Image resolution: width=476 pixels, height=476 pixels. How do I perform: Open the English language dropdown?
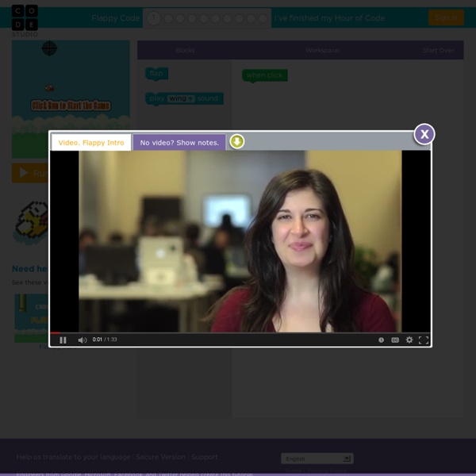tap(317, 459)
